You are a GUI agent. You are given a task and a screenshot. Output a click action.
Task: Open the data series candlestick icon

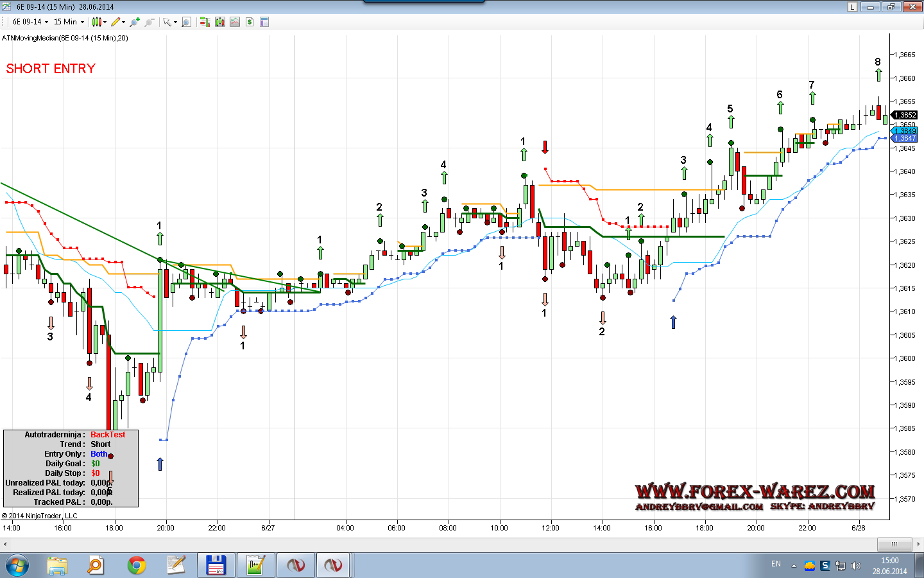point(220,22)
